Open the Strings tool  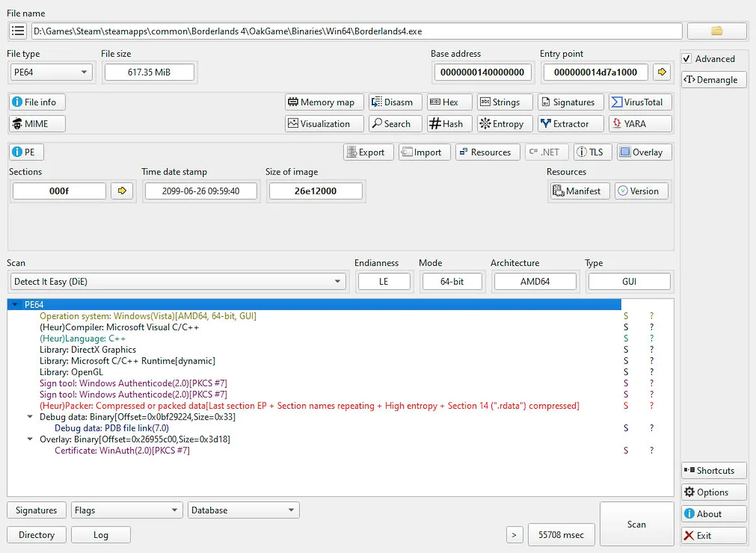(505, 102)
